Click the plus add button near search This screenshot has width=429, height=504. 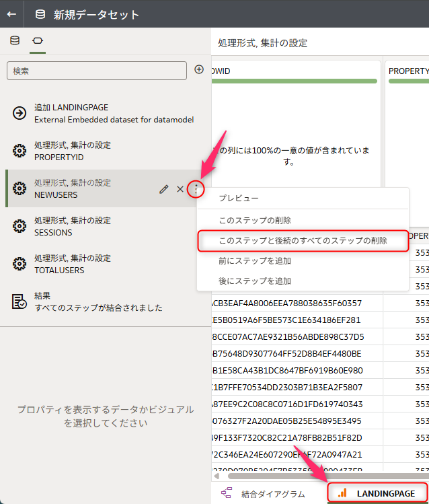[199, 69]
